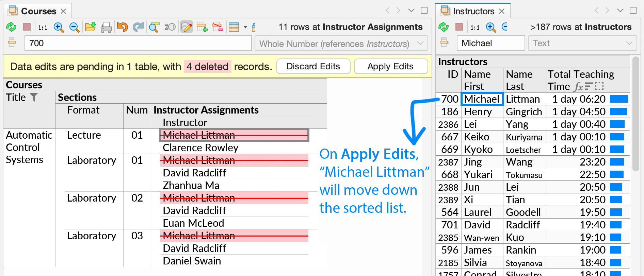644x276 pixels.
Task: Maximize the Courses pane
Action: click(x=424, y=10)
